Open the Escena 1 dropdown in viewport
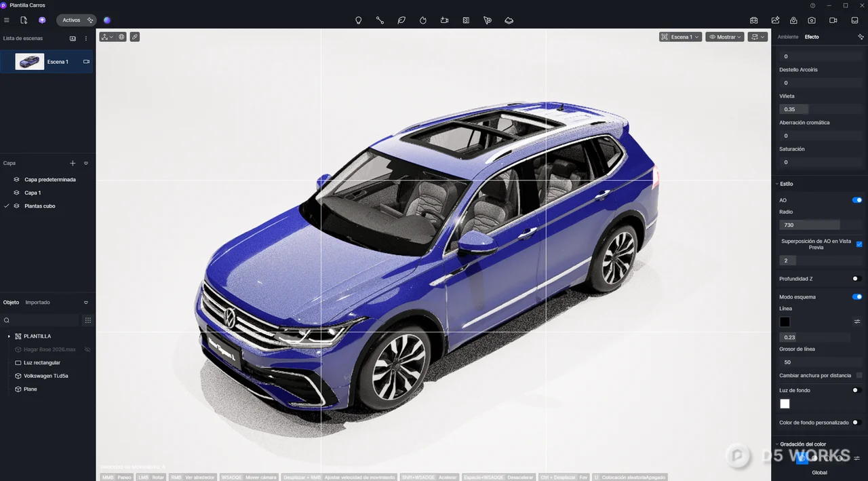Screen dimensions: 868x481 681,37
